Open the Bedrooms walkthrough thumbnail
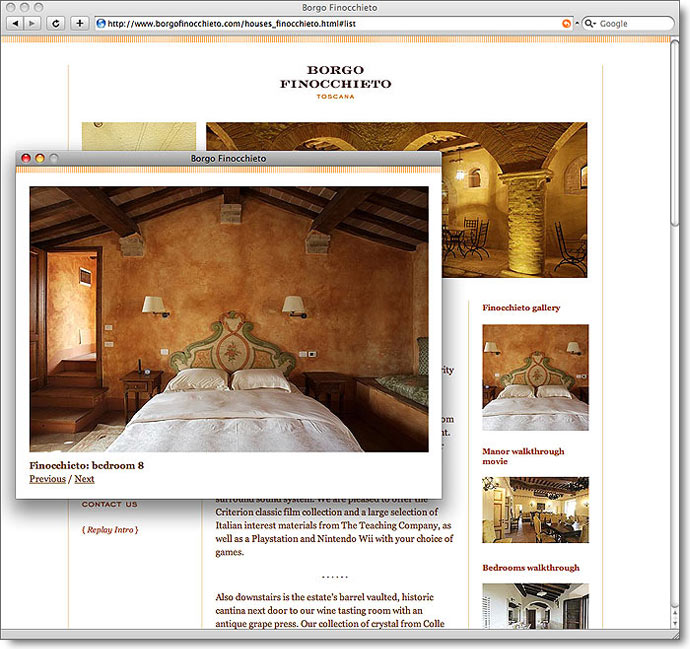 pos(535,606)
